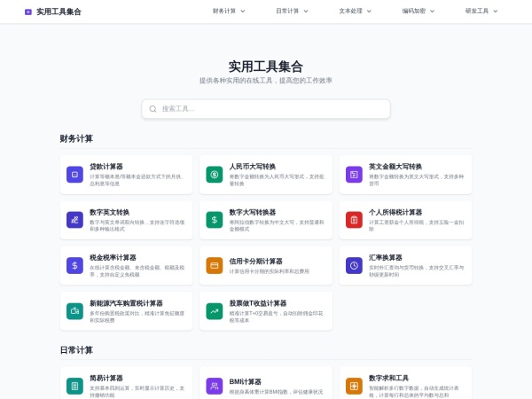This screenshot has height=399, width=532.
Task: Click the 汇率换算器 clock icon
Action: [x=354, y=265]
